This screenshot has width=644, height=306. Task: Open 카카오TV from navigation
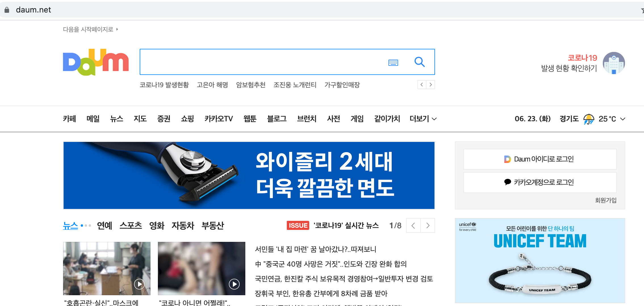tap(219, 119)
